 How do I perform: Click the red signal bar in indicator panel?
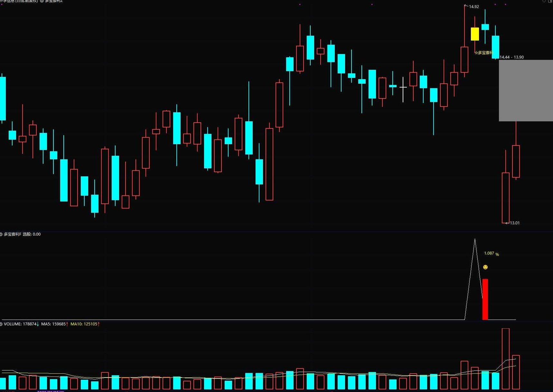coord(485,299)
